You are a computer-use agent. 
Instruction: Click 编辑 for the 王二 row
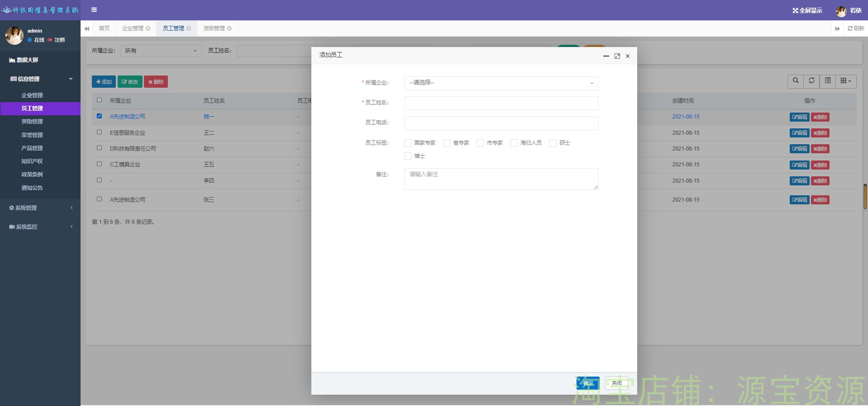point(799,133)
